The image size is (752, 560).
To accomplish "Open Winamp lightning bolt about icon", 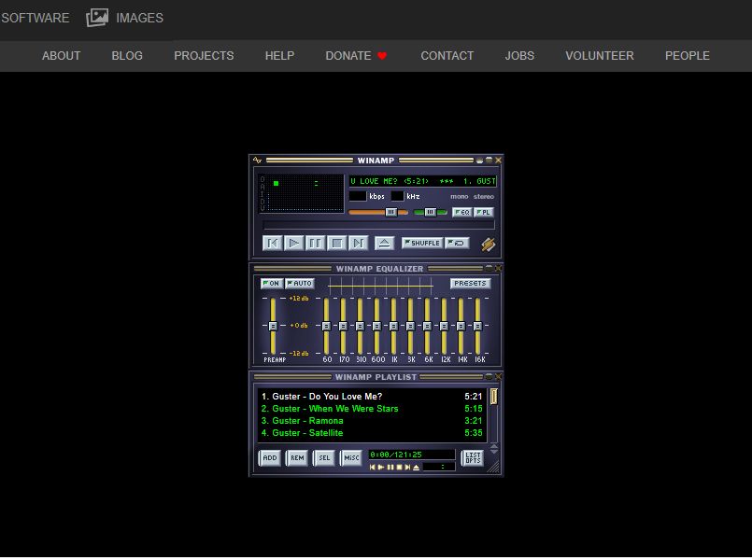I will pos(488,245).
